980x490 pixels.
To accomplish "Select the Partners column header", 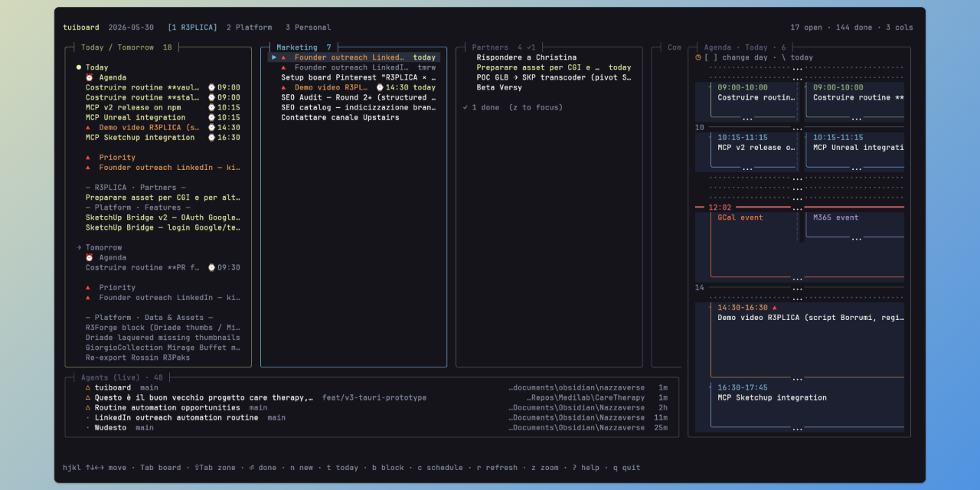I will click(x=504, y=47).
